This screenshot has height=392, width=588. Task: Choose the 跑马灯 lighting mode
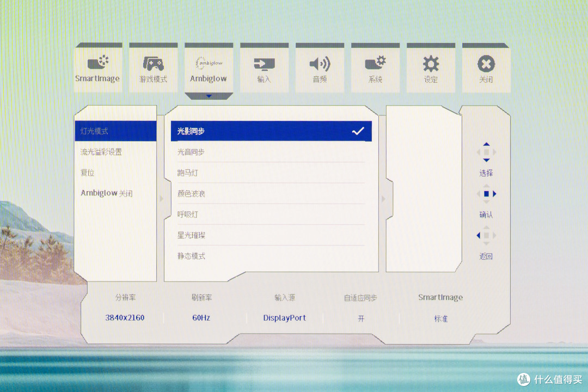pos(271,173)
